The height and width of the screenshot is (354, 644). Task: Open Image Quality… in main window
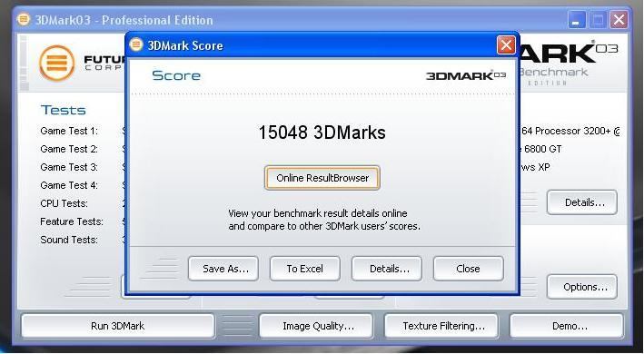(316, 326)
